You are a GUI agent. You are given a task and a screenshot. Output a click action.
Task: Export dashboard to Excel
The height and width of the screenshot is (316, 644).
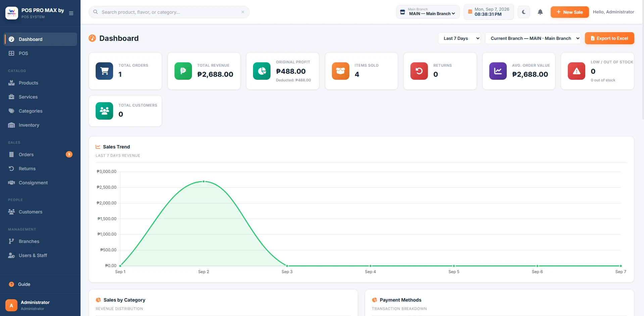(609, 38)
